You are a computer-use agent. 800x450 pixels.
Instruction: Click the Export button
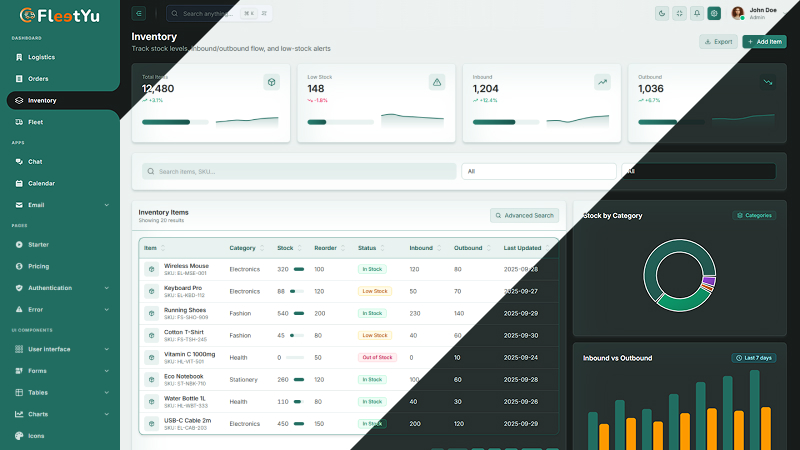pos(718,42)
